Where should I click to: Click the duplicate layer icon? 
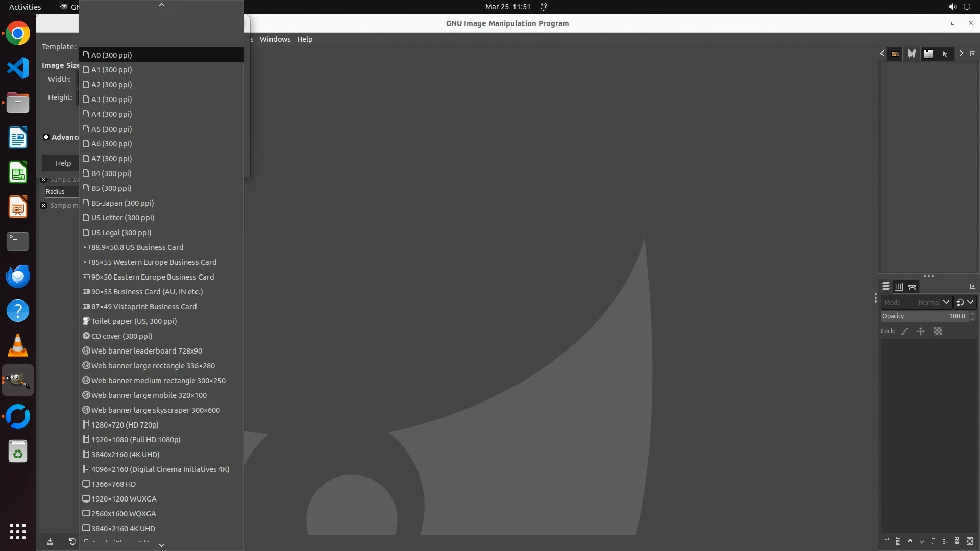(934, 542)
